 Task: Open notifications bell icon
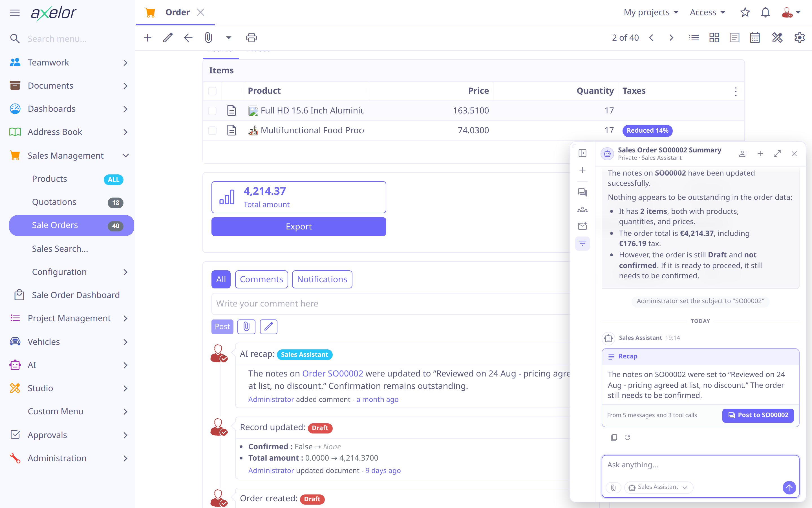click(765, 12)
